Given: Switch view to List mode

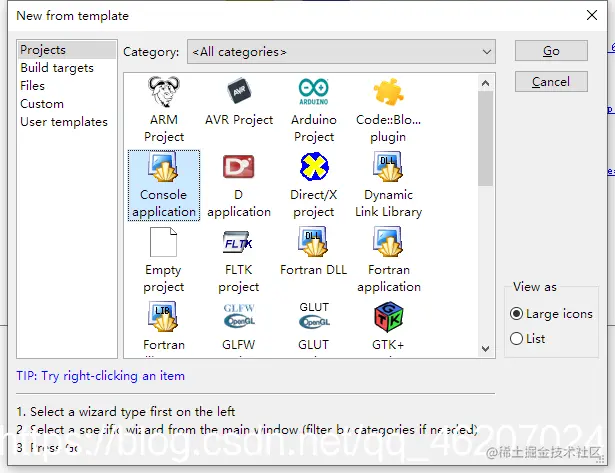Looking at the screenshot, I should pos(528,338).
